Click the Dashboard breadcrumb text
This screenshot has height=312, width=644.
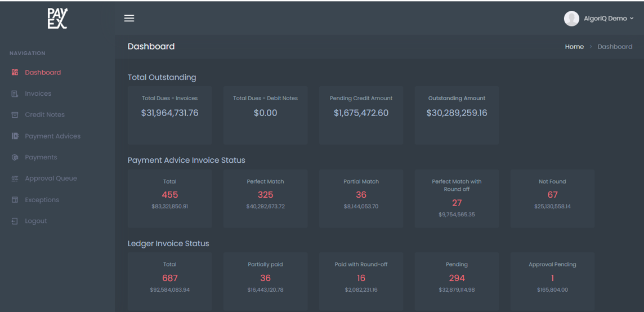pyautogui.click(x=615, y=47)
